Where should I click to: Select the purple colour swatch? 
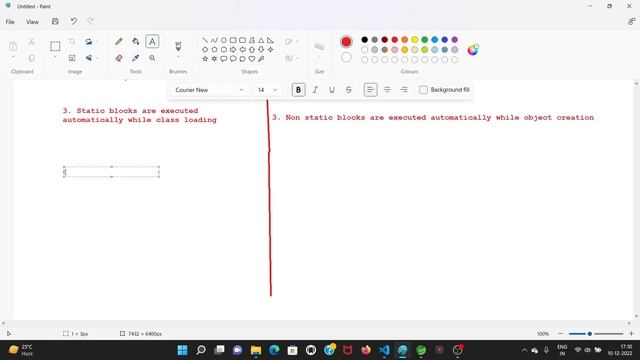pyautogui.click(x=455, y=40)
